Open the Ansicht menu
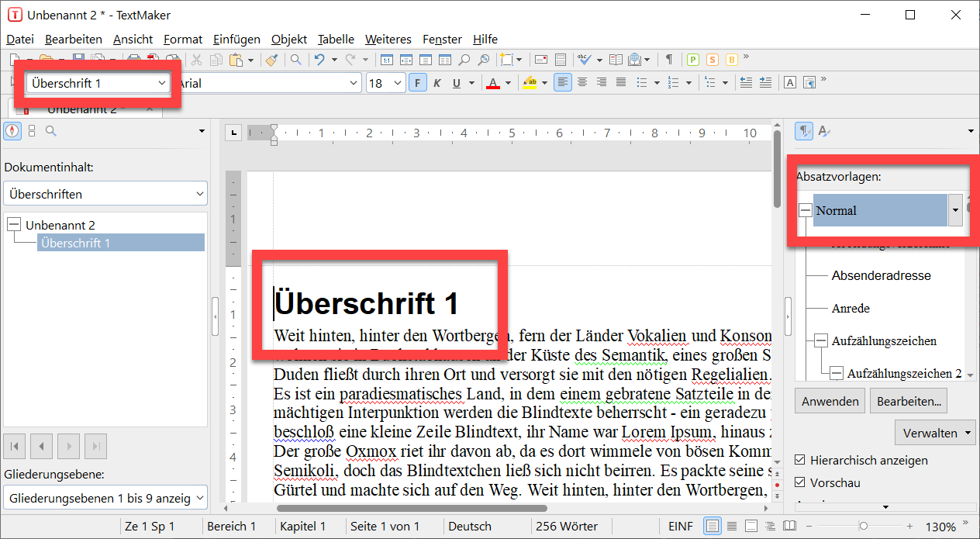This screenshot has height=539, width=980. 133,39
